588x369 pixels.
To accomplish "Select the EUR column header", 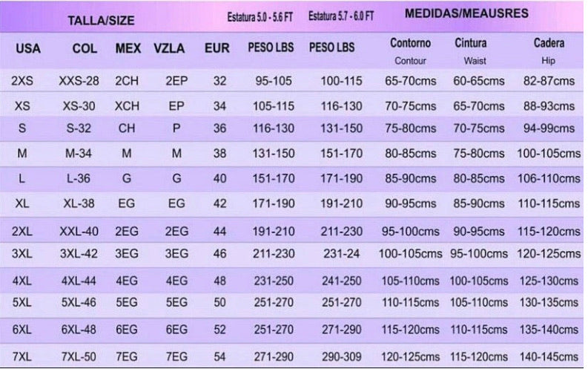I will (x=217, y=49).
